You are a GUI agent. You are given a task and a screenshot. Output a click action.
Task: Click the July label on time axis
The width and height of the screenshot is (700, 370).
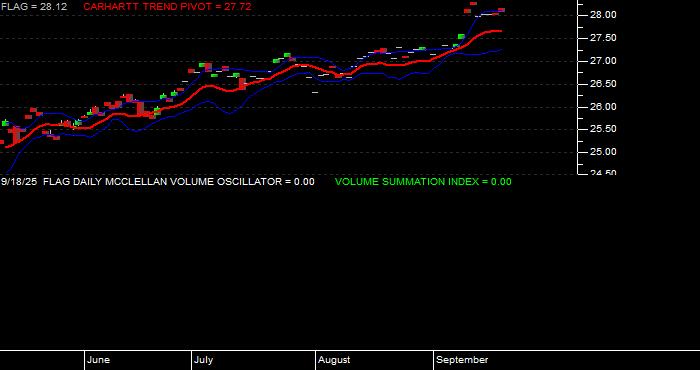pyautogui.click(x=203, y=360)
